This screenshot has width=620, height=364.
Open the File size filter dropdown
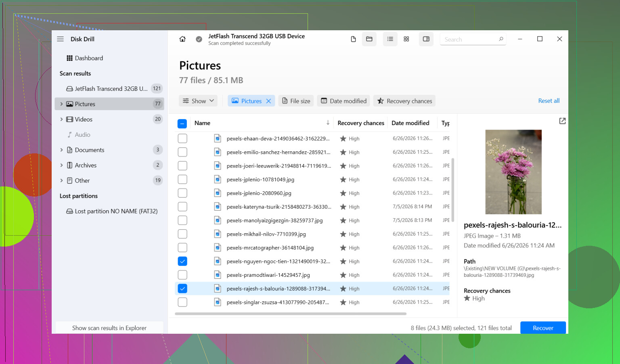pyautogui.click(x=296, y=101)
